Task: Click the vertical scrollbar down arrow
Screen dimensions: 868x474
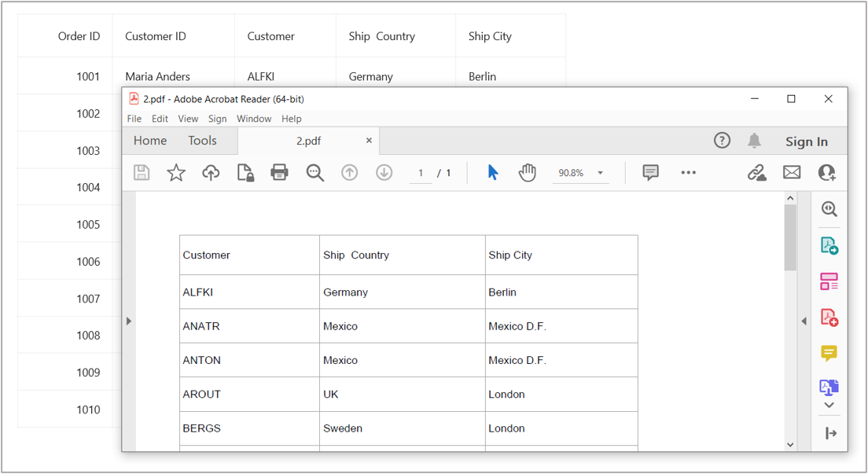Action: tap(790, 444)
